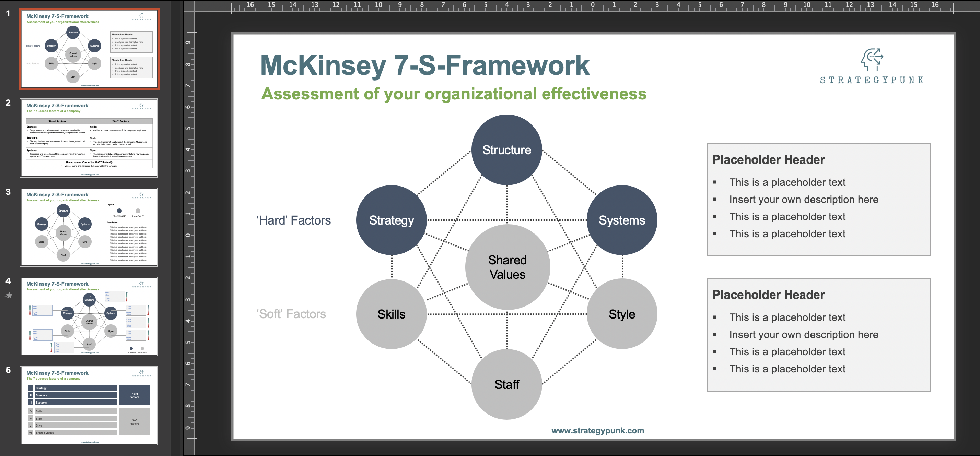Select the Shared Values center circle
Image resolution: width=980 pixels, height=456 pixels.
[507, 267]
